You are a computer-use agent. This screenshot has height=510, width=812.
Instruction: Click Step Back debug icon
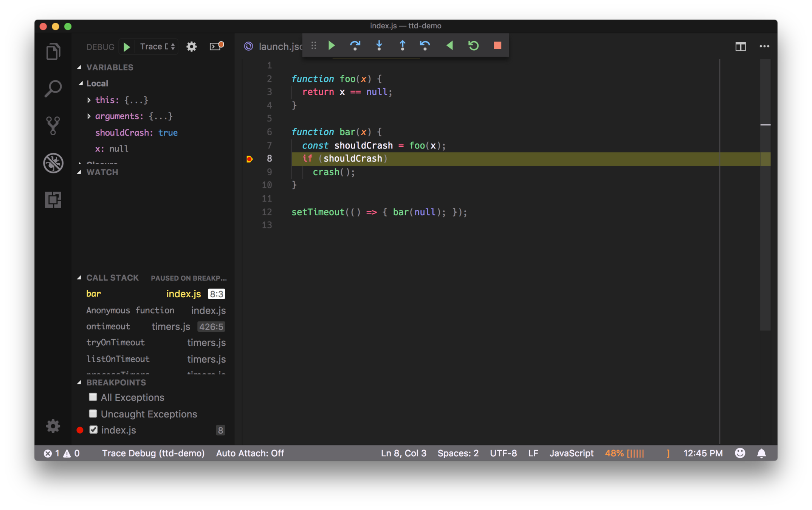[x=425, y=46]
